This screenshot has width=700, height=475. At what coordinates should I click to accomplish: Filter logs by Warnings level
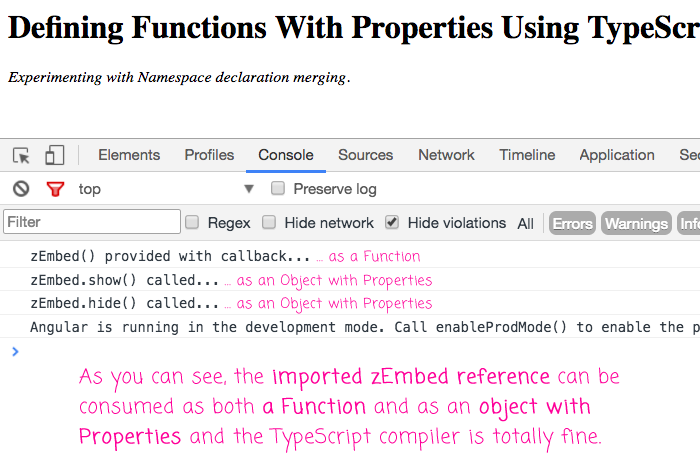[x=636, y=224]
